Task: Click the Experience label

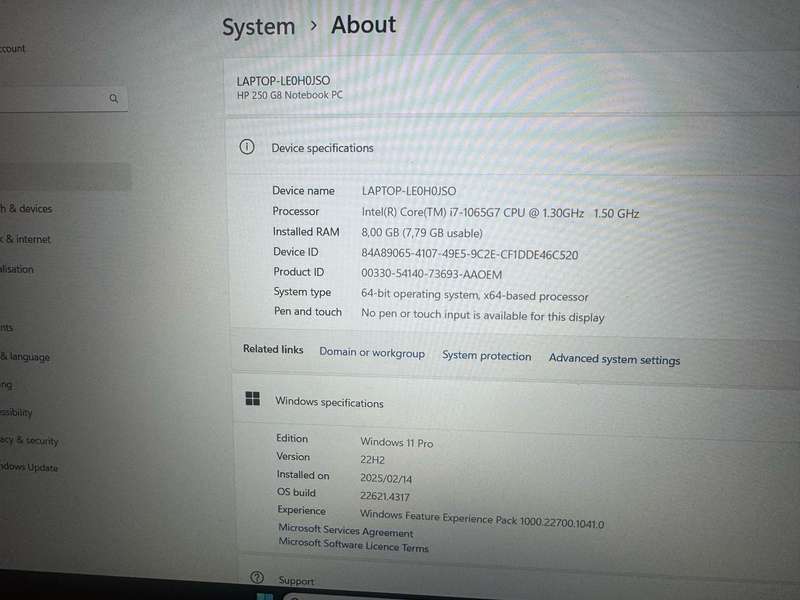Action: click(x=302, y=510)
